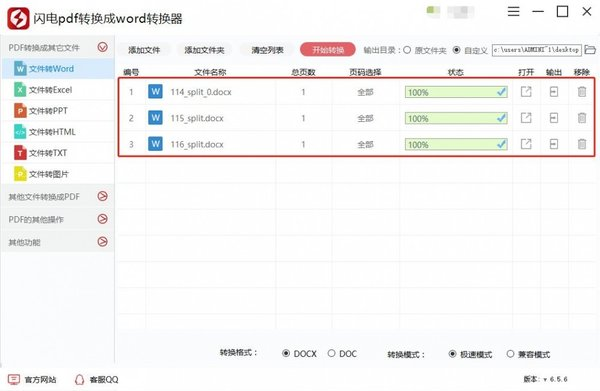600x391 pixels.
Task: Show output folder for 114_split_0.docx
Action: [x=554, y=92]
